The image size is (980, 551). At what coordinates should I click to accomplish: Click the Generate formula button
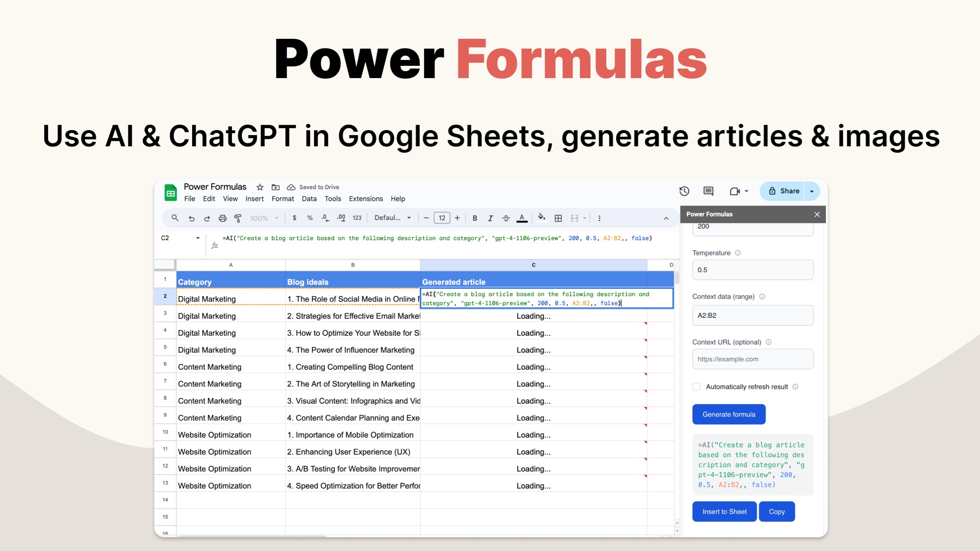coord(728,414)
